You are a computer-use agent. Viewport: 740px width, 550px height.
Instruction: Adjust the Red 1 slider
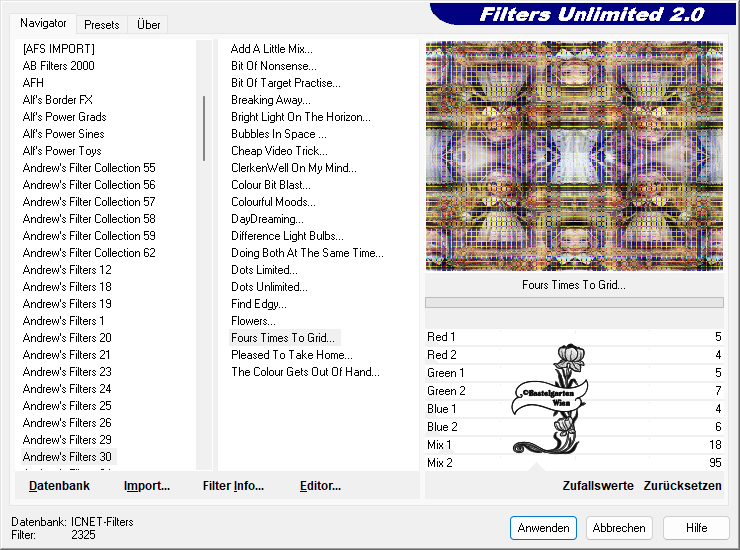[x=574, y=337]
